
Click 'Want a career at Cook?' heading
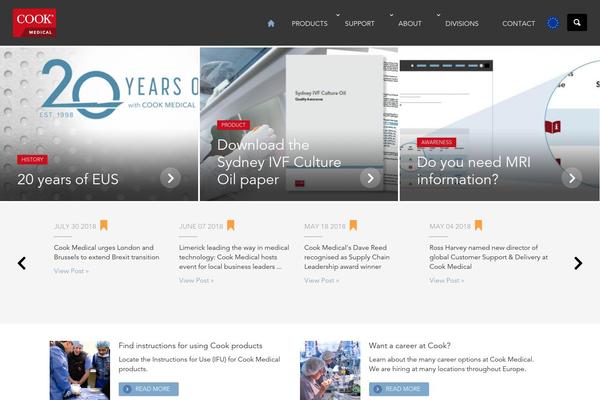coord(409,346)
